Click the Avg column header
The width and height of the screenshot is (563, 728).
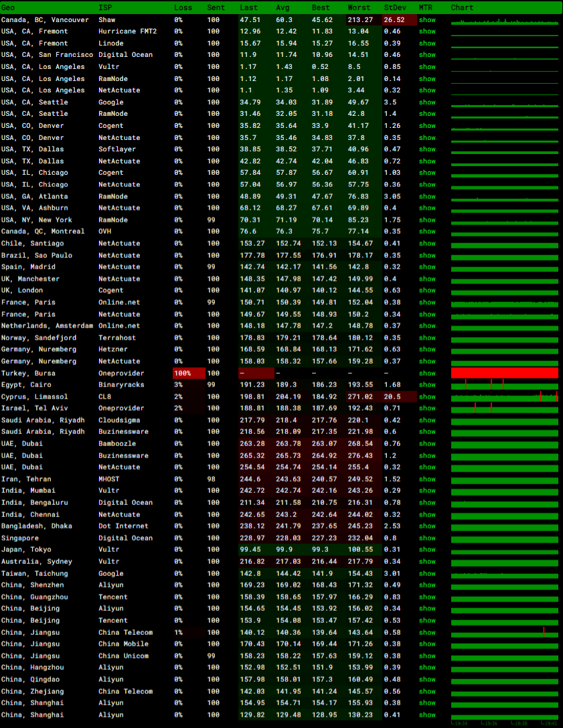[x=283, y=7]
